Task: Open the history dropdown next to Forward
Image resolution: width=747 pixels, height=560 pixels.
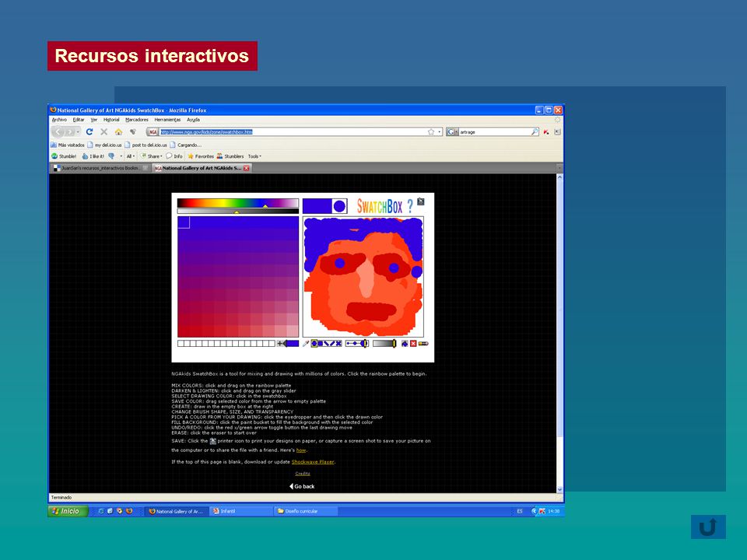Action: pos(78,132)
